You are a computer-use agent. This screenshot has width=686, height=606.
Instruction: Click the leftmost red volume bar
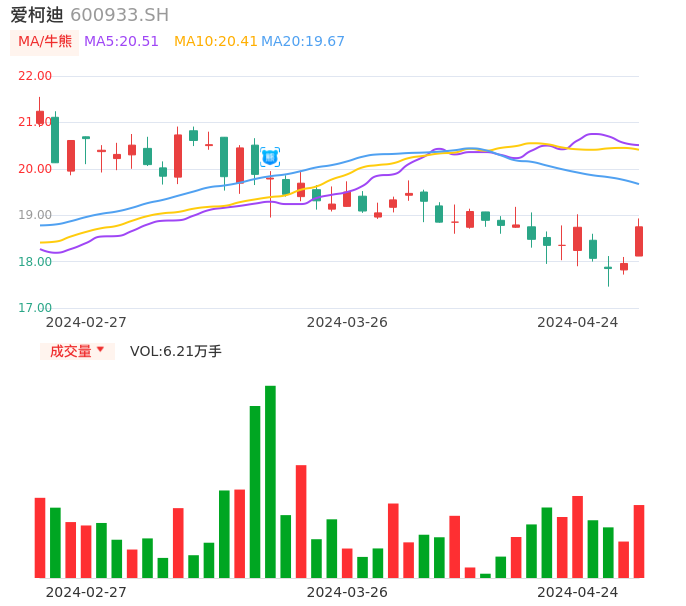tap(40, 537)
